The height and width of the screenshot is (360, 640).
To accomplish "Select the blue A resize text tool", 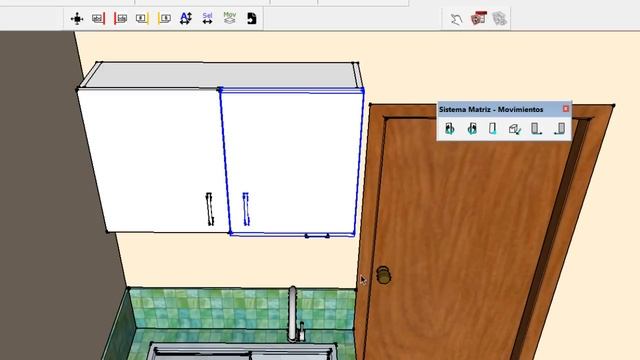I will (x=186, y=18).
